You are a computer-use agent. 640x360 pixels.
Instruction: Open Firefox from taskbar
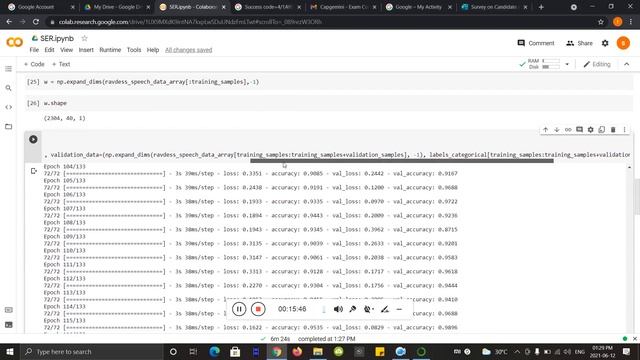click(297, 351)
